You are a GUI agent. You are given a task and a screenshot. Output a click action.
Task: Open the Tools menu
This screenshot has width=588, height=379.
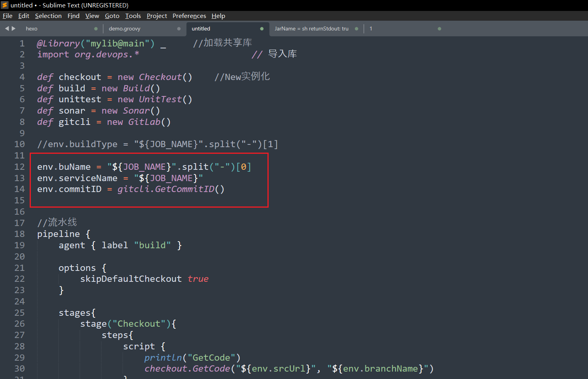pos(133,16)
